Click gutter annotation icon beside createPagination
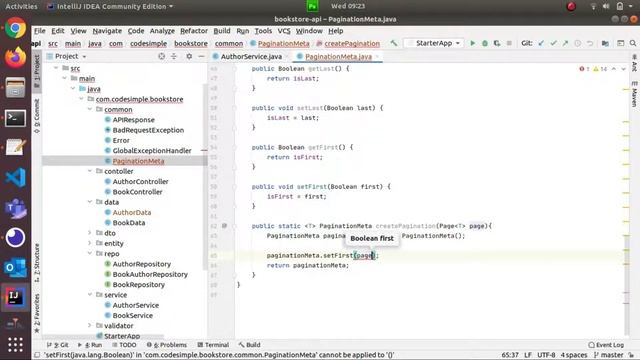 pyautogui.click(x=224, y=226)
